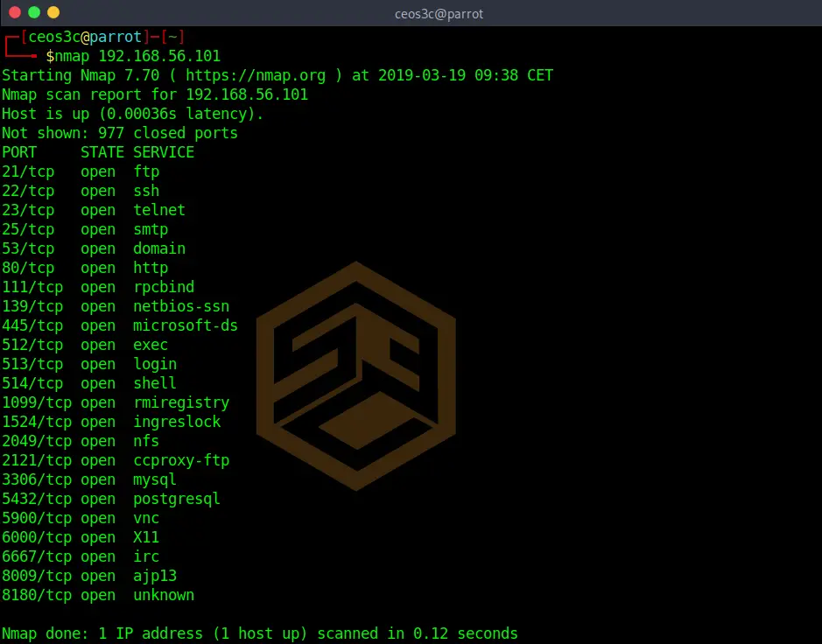
Task: Click the rpcbind service name
Action: tap(164, 287)
